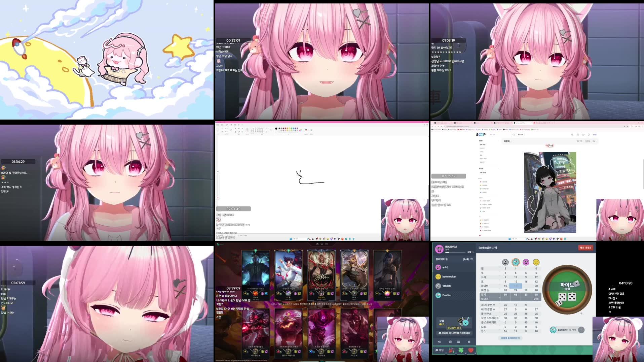Viewport: 644px width, 362px height.
Task: Select player Eunbin in the player list
Action: tap(454, 295)
